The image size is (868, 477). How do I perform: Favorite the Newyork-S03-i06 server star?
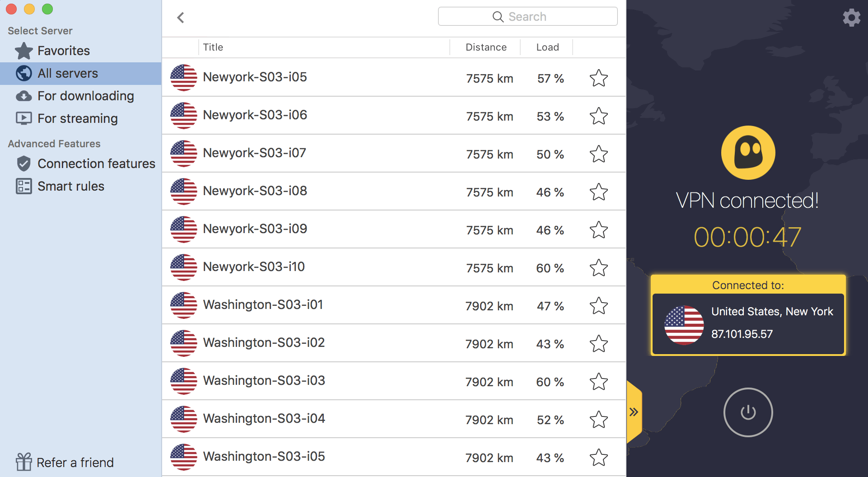599,116
